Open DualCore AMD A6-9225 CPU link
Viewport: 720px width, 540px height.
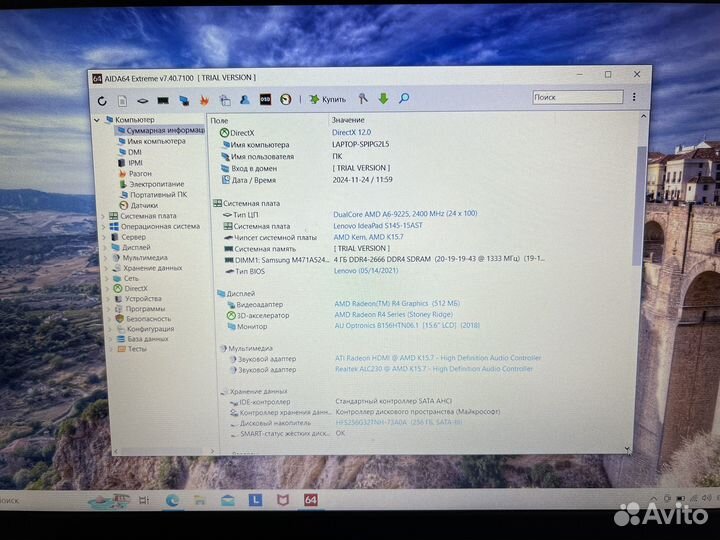405,214
